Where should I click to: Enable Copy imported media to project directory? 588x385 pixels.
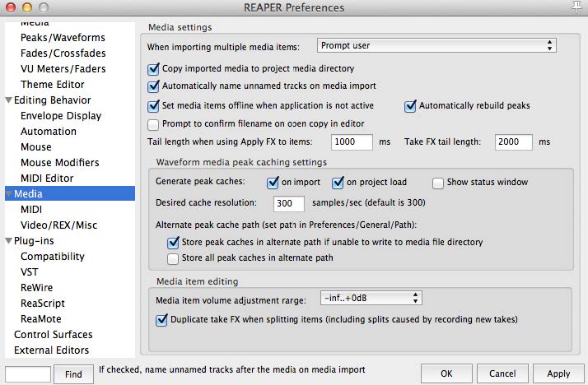pos(153,69)
